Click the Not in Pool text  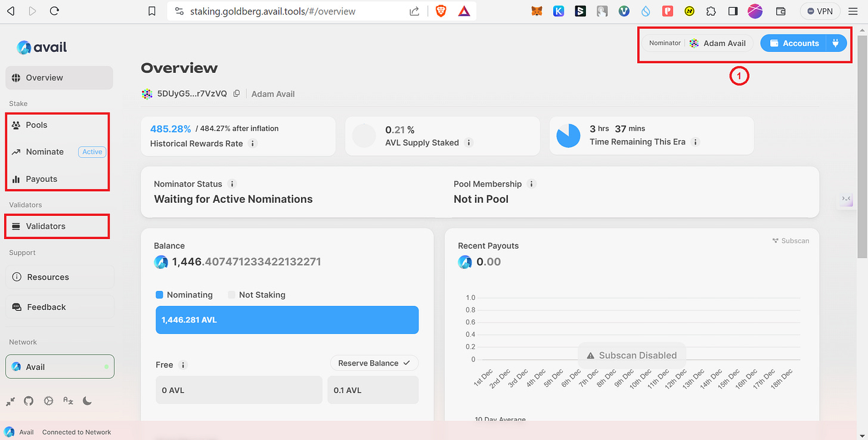click(x=481, y=199)
